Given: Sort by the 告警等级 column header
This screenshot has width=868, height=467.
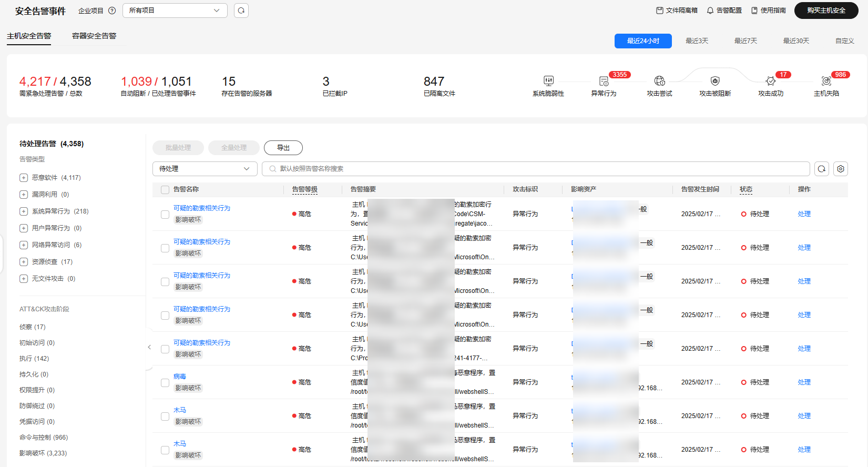Looking at the screenshot, I should [305, 189].
